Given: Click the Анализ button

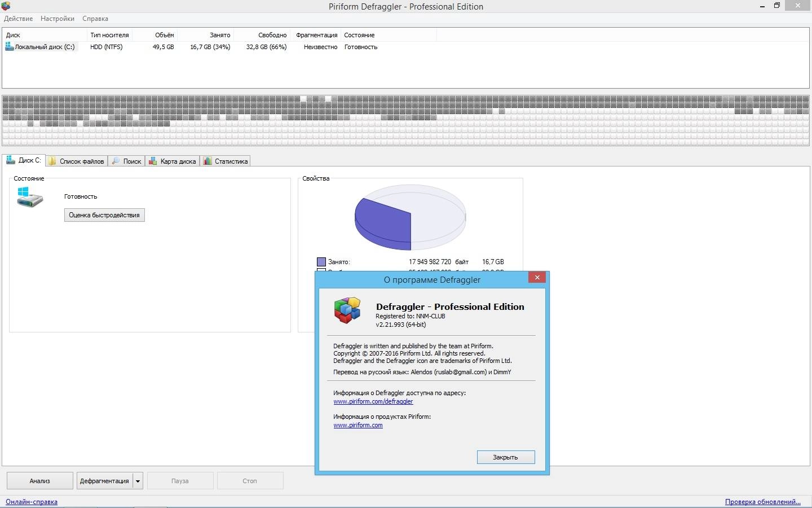Looking at the screenshot, I should pos(39,481).
